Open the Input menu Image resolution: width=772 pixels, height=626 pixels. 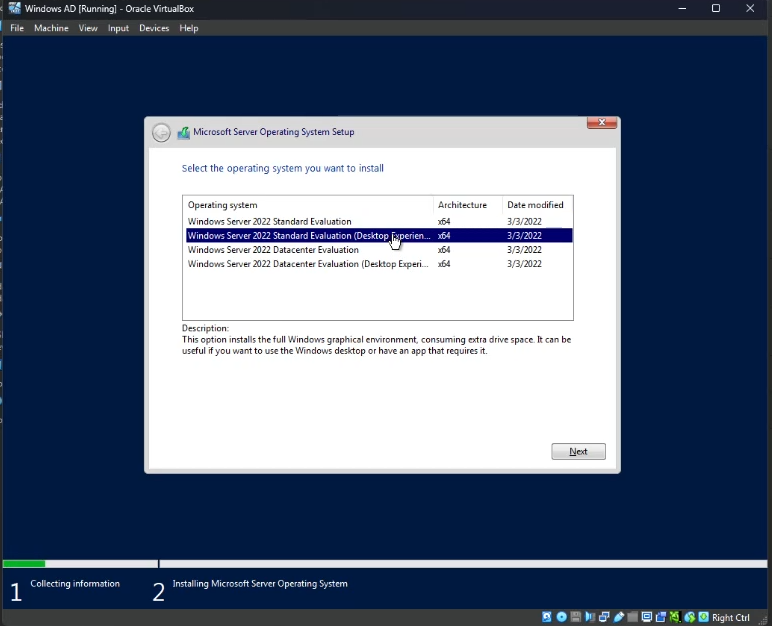(118, 28)
